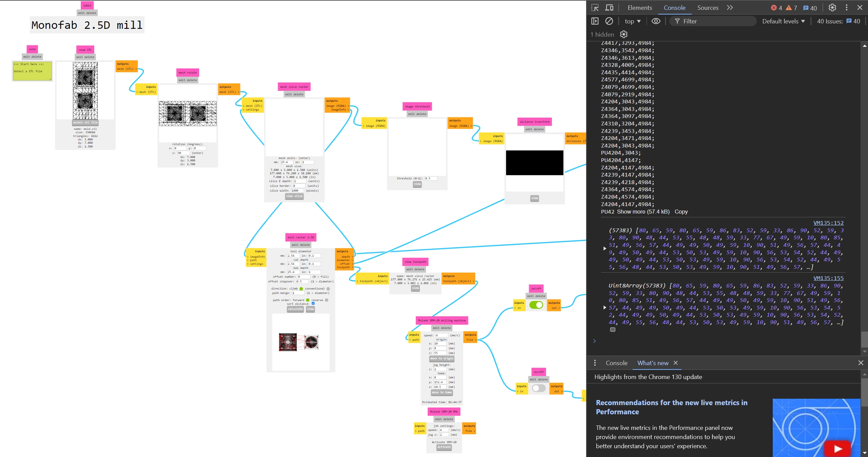
Task: Open DevTools settings gear in the top bar
Action: tap(832, 7)
